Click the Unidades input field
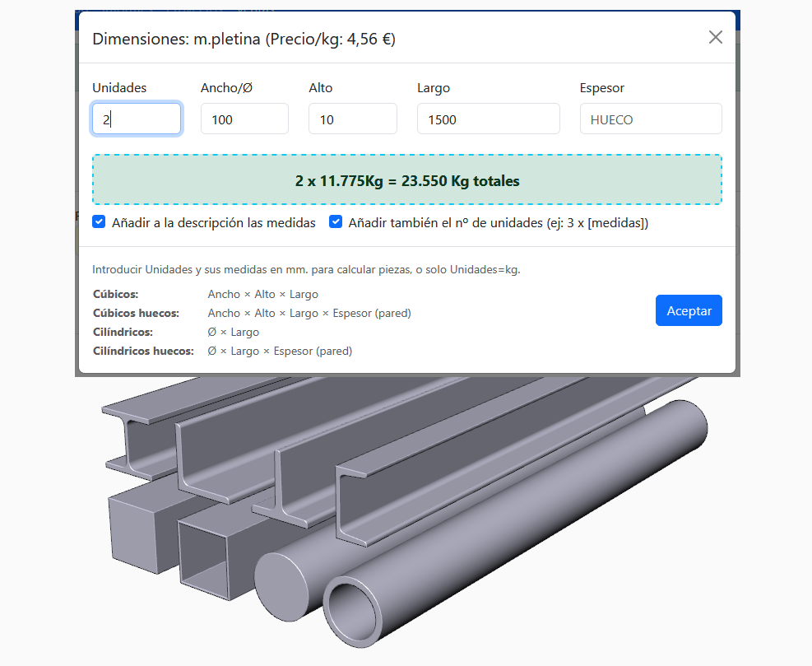812x666 pixels. pos(136,119)
